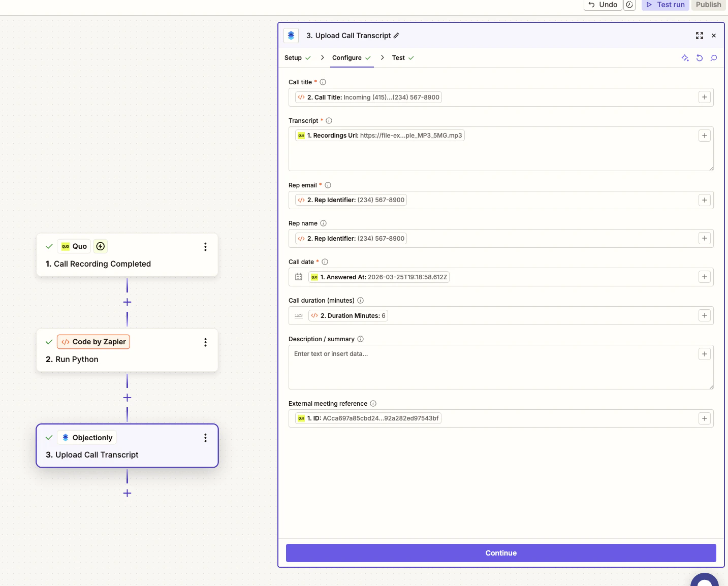Screen dimensions: 728x586
Task: Open the insert data picker for Description summary
Action: tap(704, 354)
